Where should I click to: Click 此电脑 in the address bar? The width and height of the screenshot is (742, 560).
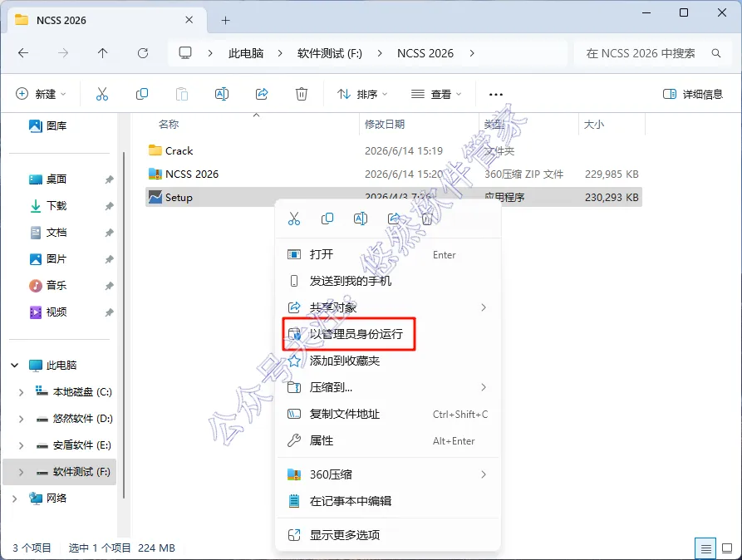(246, 53)
